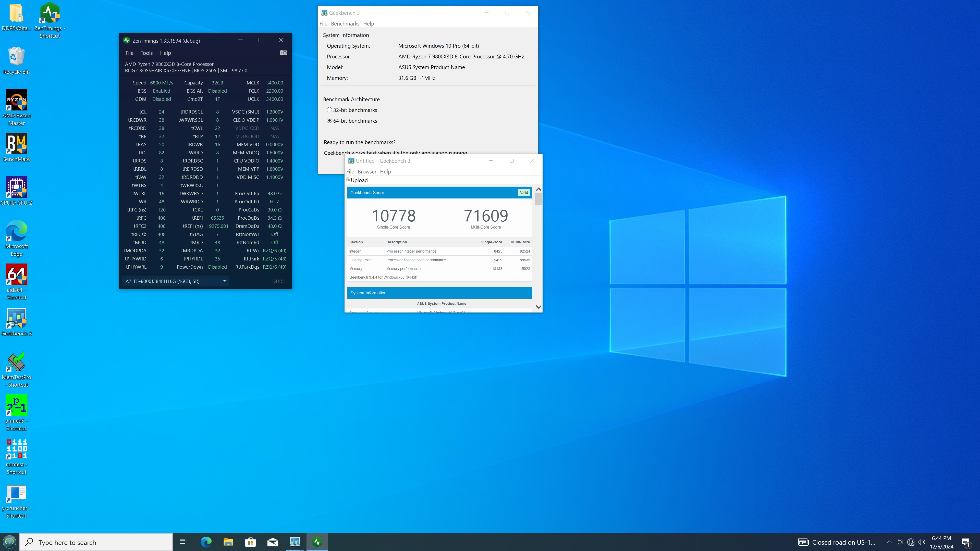Click the Geekbench Score blue header
Screen dimensions: 980x551
[x=439, y=192]
